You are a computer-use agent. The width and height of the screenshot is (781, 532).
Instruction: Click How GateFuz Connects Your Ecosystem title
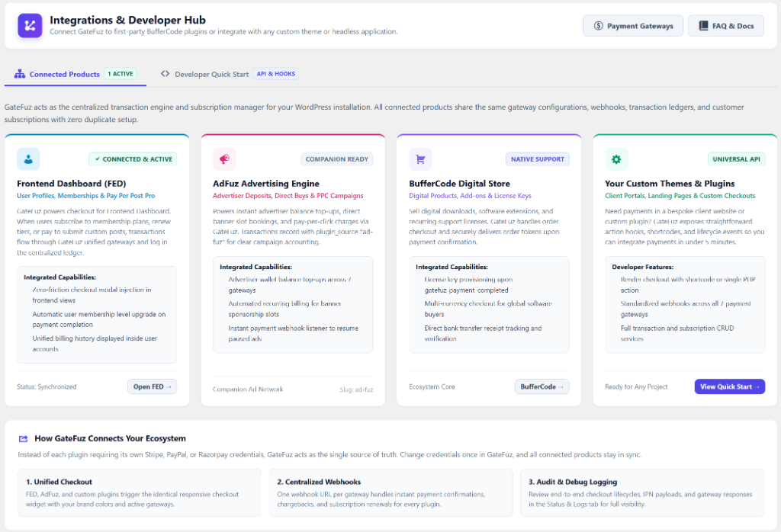coord(110,438)
